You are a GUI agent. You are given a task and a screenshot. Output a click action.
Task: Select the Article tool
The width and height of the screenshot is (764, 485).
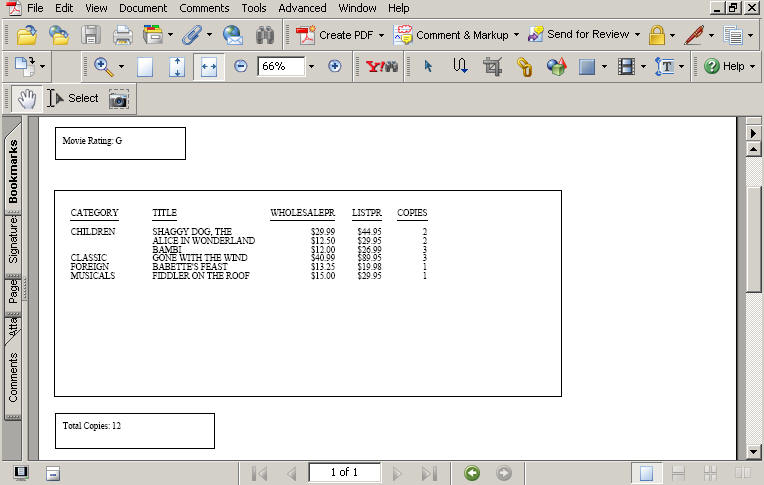(460, 66)
